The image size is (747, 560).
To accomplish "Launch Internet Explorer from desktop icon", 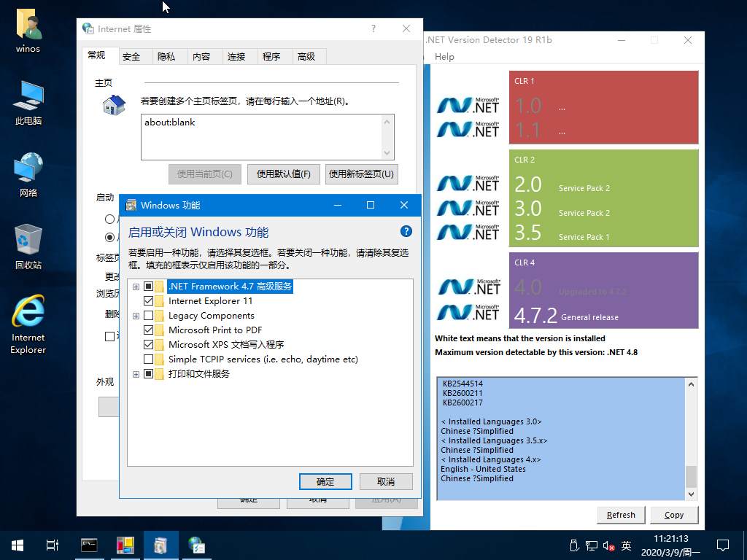I will point(28,324).
